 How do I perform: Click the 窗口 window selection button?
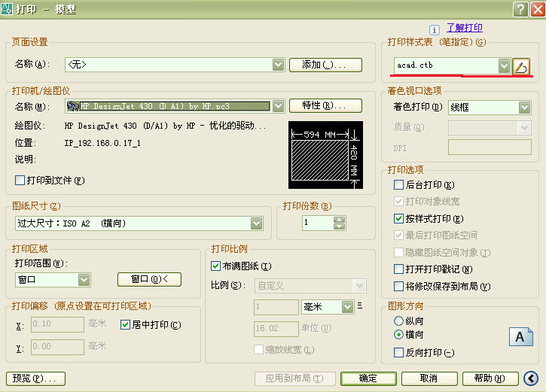pos(149,279)
